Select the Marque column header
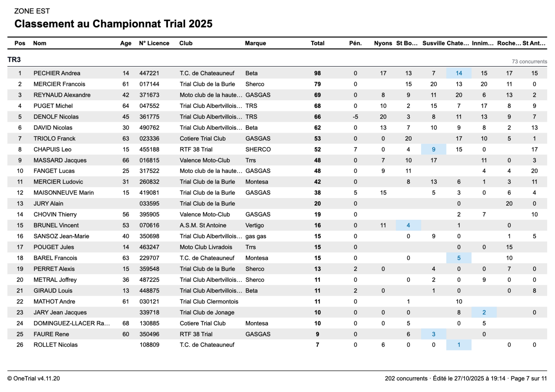This screenshot has width=555, height=392. coord(255,43)
